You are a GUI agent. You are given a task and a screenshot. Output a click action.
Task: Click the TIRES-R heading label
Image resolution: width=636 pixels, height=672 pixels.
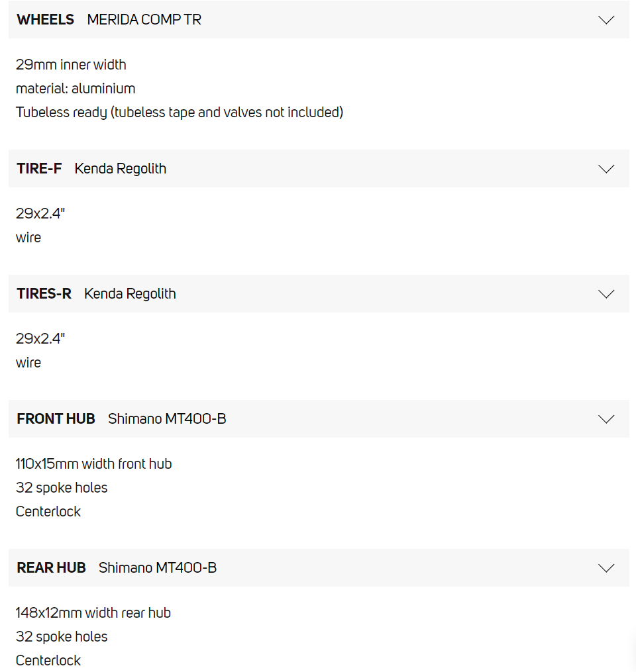coord(44,294)
